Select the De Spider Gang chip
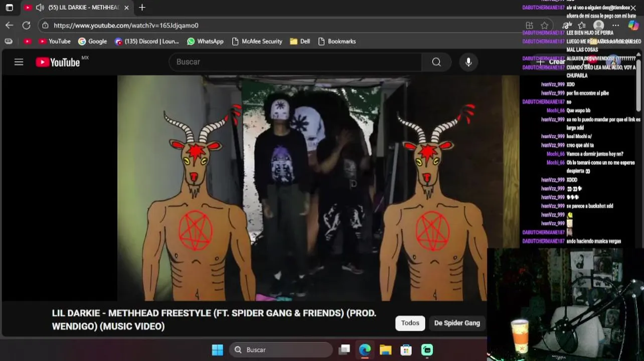The height and width of the screenshot is (361, 644). coord(457,323)
